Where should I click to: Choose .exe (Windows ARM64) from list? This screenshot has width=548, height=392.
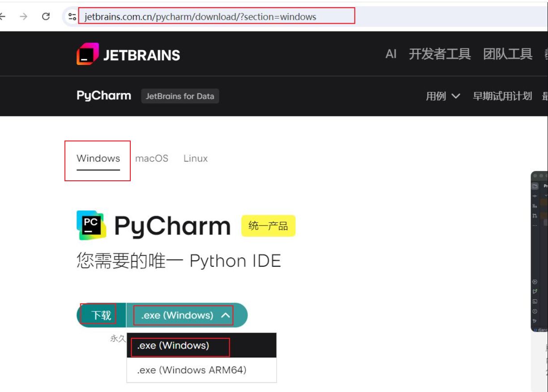pyautogui.click(x=192, y=370)
